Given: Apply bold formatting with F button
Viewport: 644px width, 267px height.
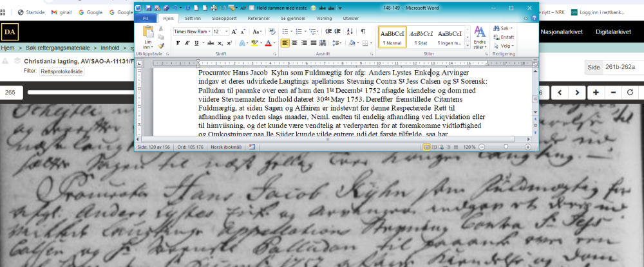Looking at the screenshot, I should pyautogui.click(x=178, y=43).
